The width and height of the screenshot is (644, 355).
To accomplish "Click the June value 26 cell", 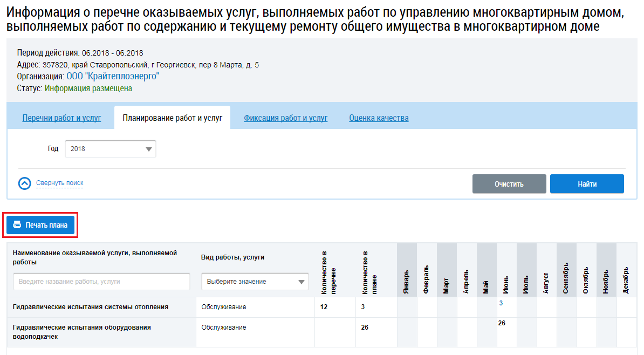I will 502,323.
